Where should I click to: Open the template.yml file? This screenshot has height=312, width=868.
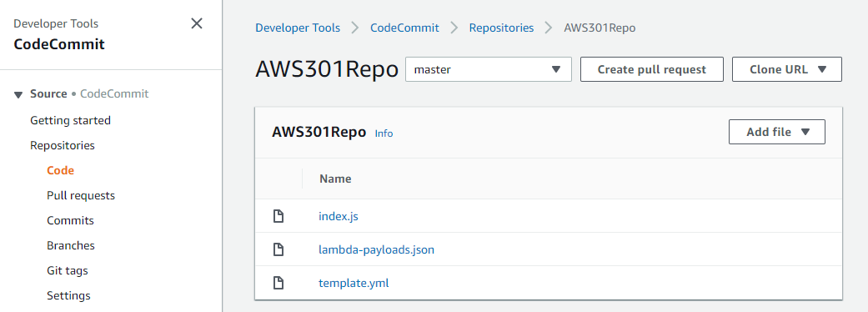click(354, 283)
